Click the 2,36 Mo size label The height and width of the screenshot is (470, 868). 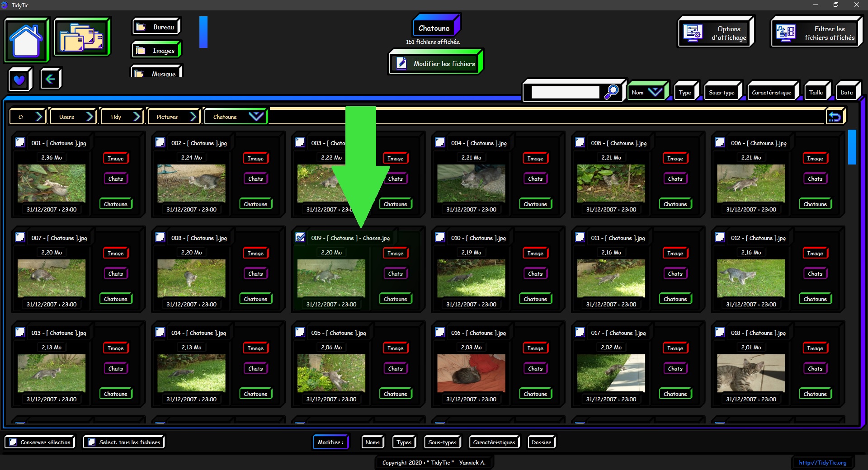coord(52,157)
